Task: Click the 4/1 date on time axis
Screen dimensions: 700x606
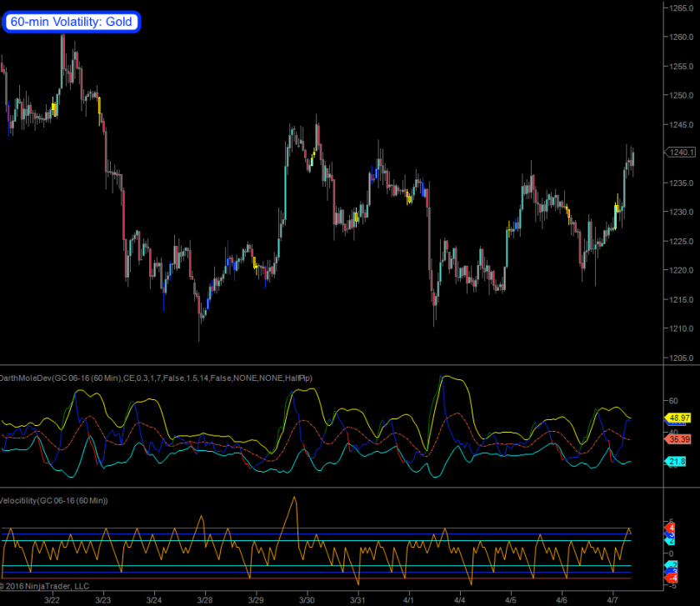Action: tap(408, 599)
